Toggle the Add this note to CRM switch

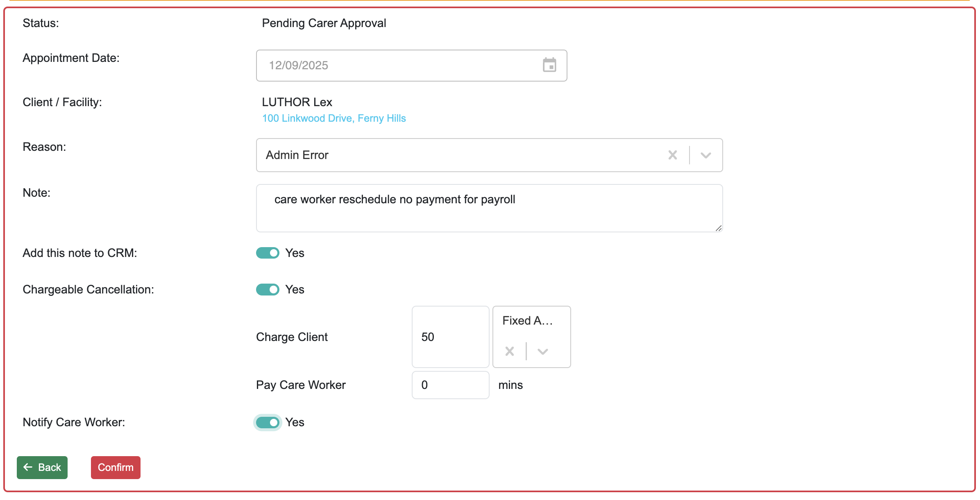pos(268,253)
